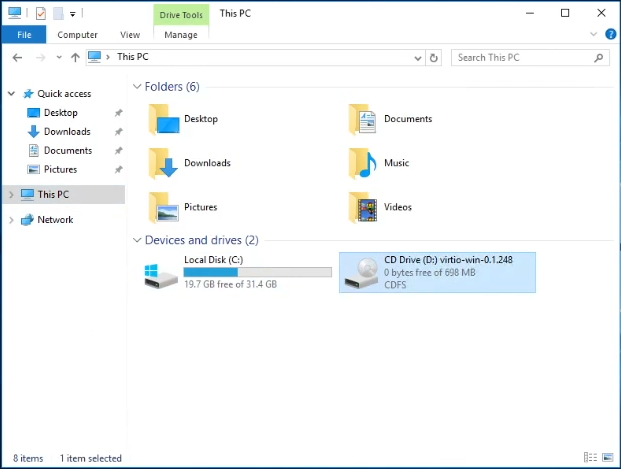Click the Drive Tools contextual tab
This screenshot has width=621, height=469.
pyautogui.click(x=181, y=15)
